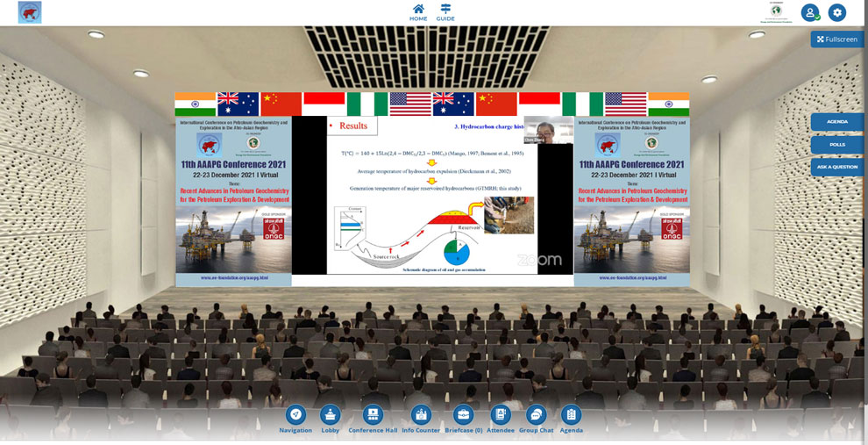Viewport: 868px width, 445px height.
Task: Click the 'Results' heading on the slide
Action: [353, 126]
